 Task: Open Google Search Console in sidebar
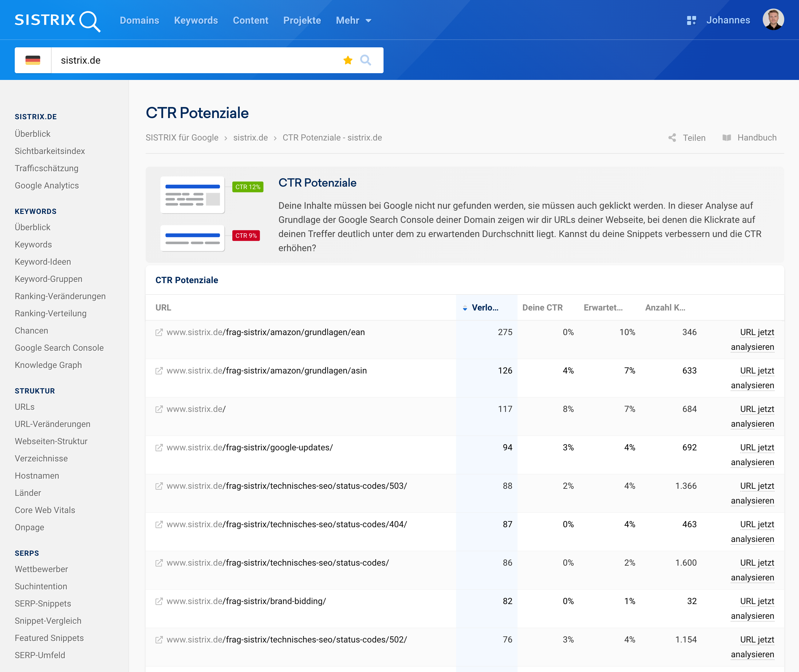tap(59, 348)
